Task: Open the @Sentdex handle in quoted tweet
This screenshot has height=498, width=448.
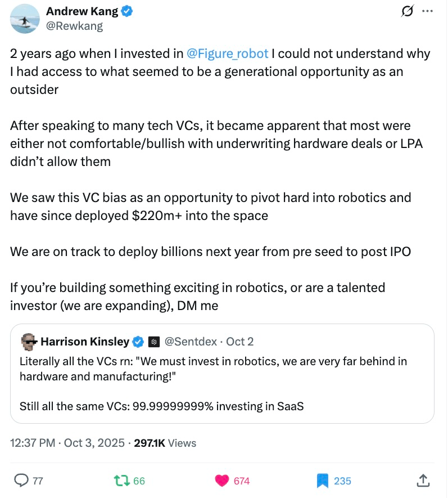Action: [x=191, y=342]
